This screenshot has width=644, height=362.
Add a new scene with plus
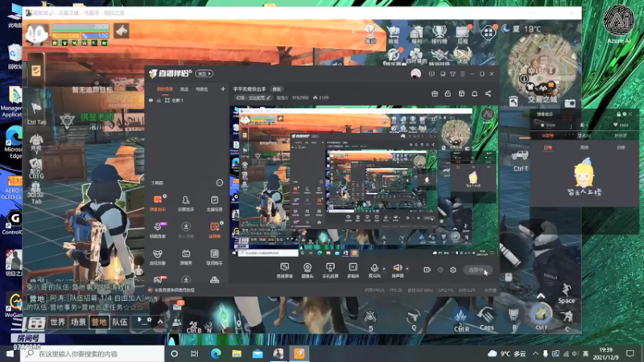223,88
